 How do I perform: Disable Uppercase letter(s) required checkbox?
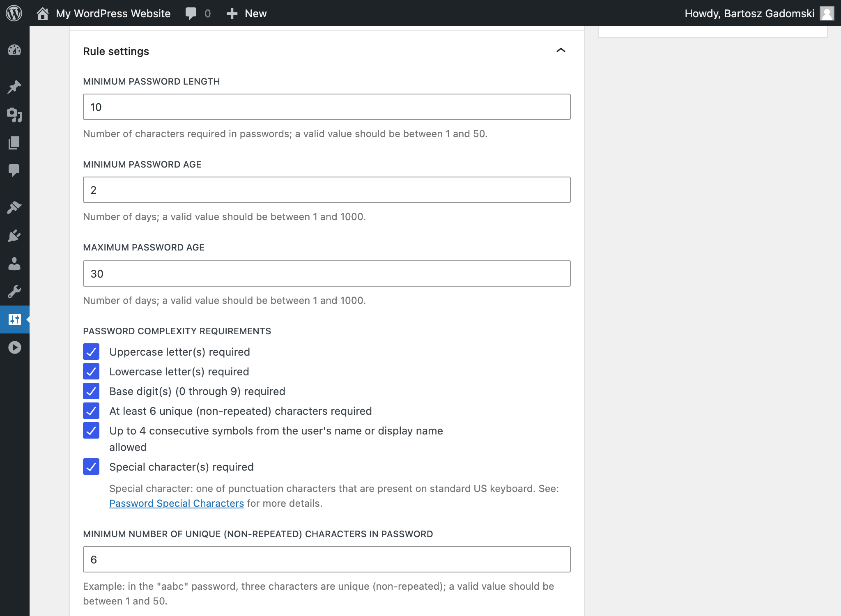(92, 352)
